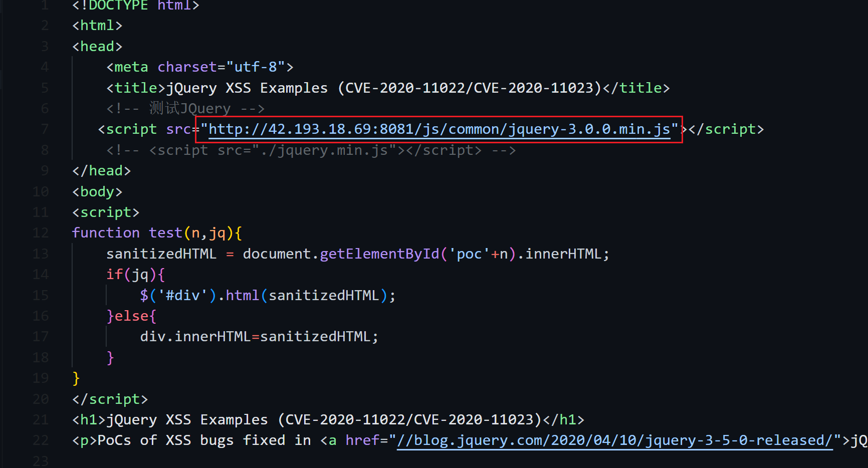Click the $('#div').html(sanitizedHTML) line
The width and height of the screenshot is (868, 468).
click(x=268, y=296)
